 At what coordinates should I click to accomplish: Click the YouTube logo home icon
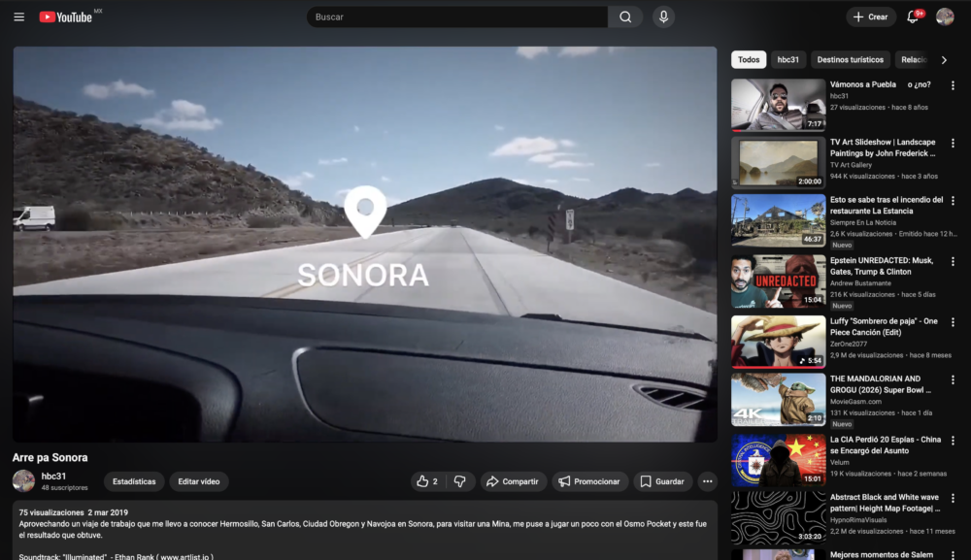pos(66,16)
